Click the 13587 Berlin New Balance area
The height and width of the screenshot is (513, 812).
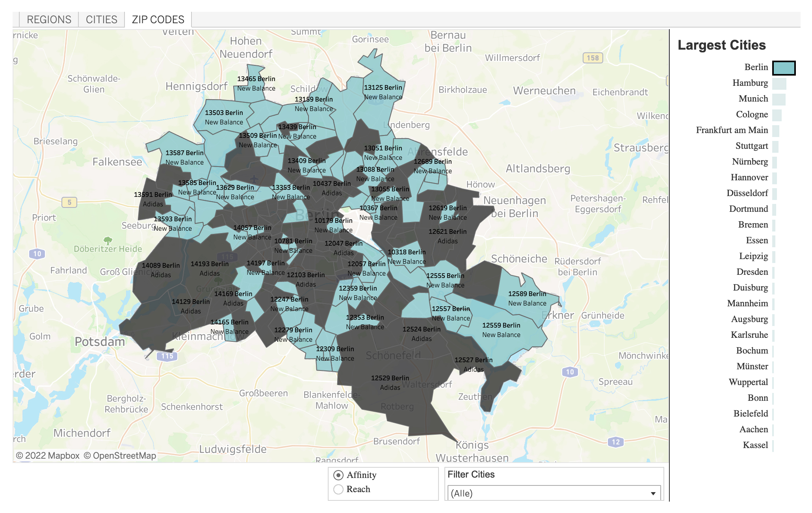coord(184,157)
